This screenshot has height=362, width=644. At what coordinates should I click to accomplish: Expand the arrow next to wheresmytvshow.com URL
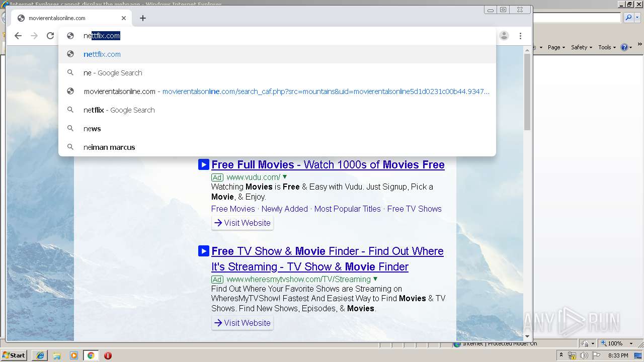tap(375, 279)
